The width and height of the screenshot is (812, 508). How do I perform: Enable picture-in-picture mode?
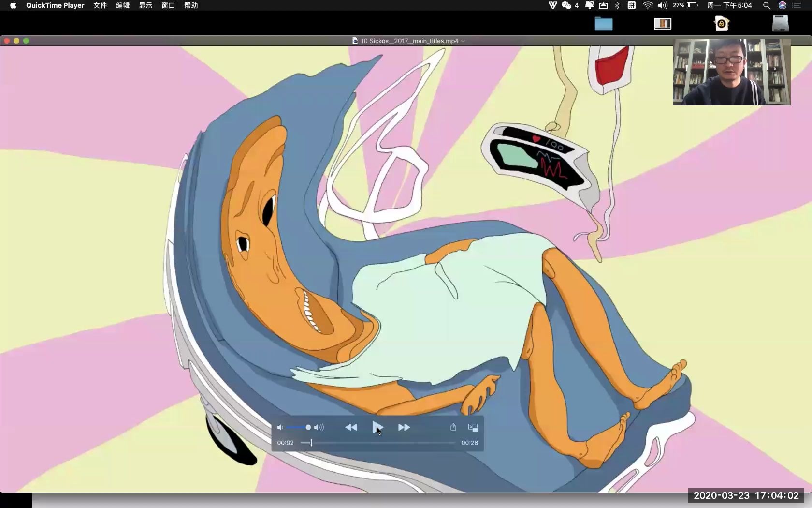(x=473, y=427)
